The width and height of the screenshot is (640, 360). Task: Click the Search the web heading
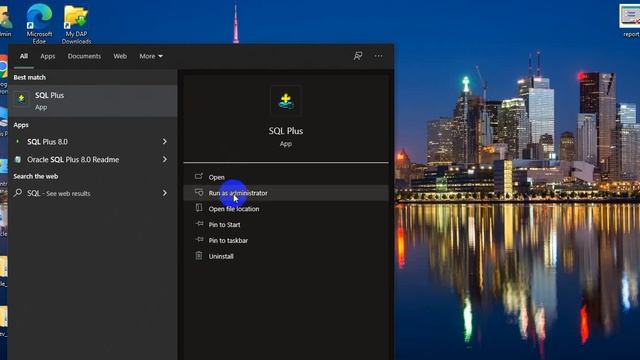point(36,176)
